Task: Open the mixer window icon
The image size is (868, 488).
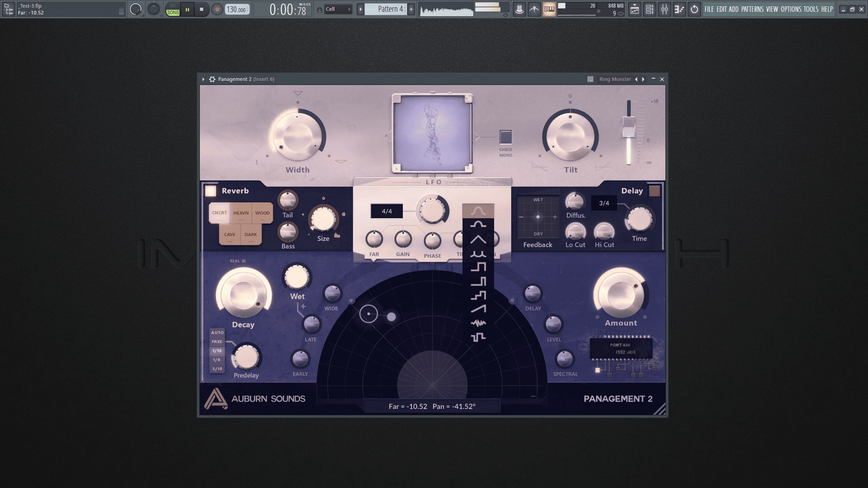Action: pos(665,9)
